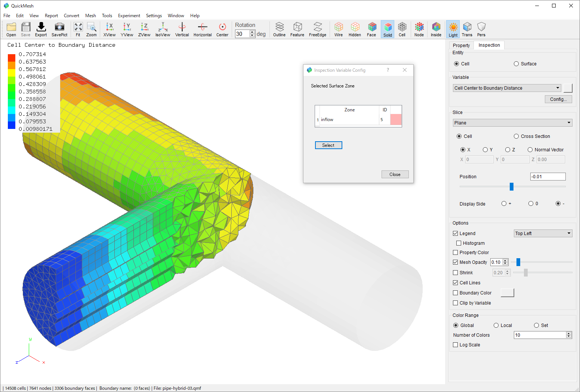The width and height of the screenshot is (580, 392).
Task: Select the Solid display mode
Action: point(388,29)
